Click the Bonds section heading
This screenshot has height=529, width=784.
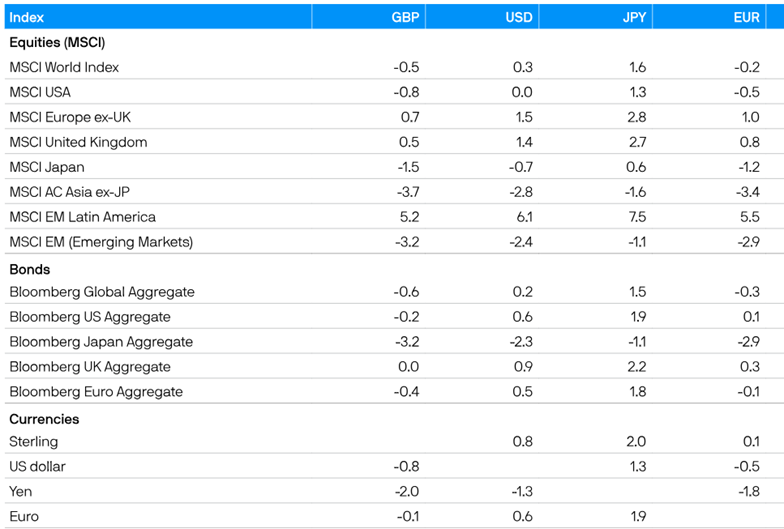29,269
